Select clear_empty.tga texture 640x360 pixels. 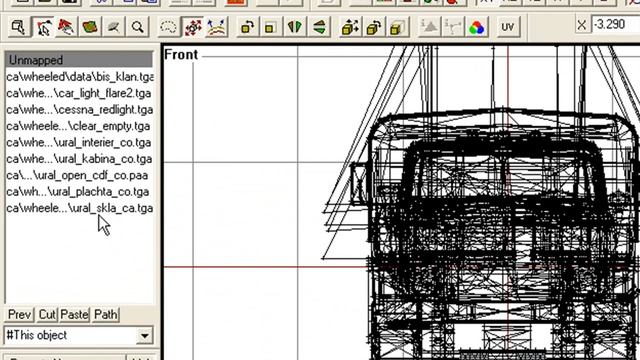point(79,126)
